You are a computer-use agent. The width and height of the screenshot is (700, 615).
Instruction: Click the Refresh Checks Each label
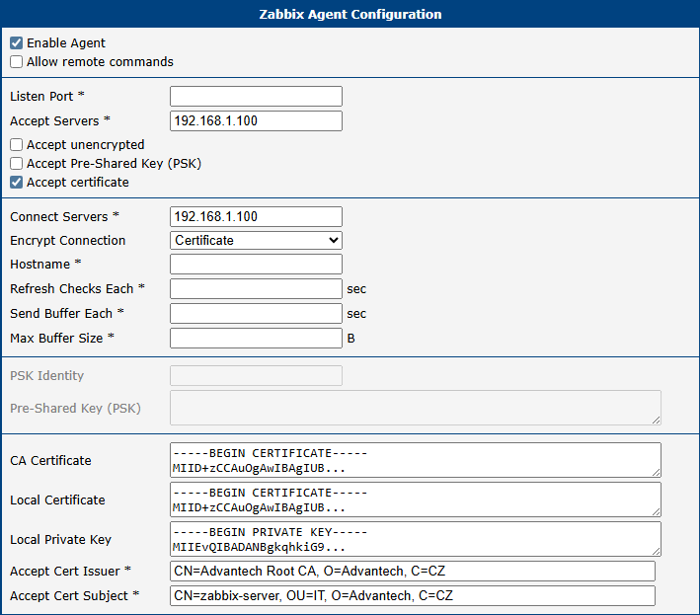click(78, 289)
